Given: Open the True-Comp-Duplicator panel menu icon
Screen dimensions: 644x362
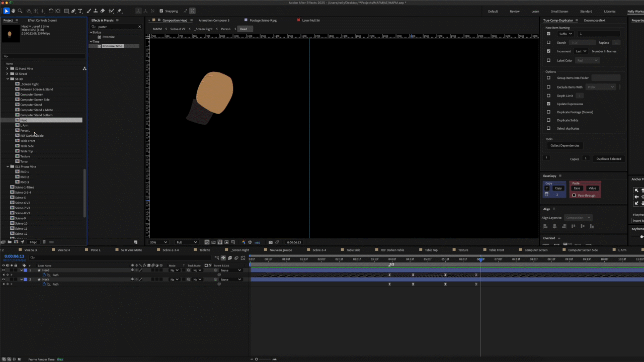Looking at the screenshot, I should [578, 21].
